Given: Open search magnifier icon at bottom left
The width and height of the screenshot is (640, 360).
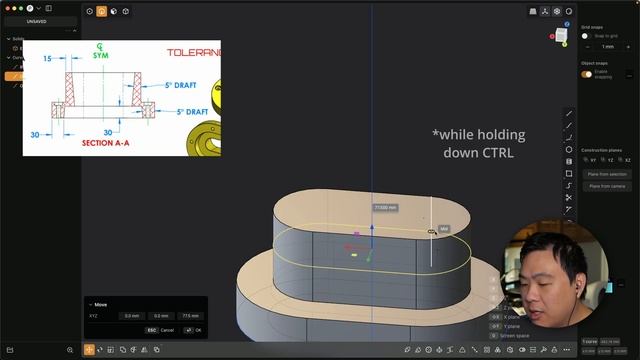Looking at the screenshot, I should 70,350.
